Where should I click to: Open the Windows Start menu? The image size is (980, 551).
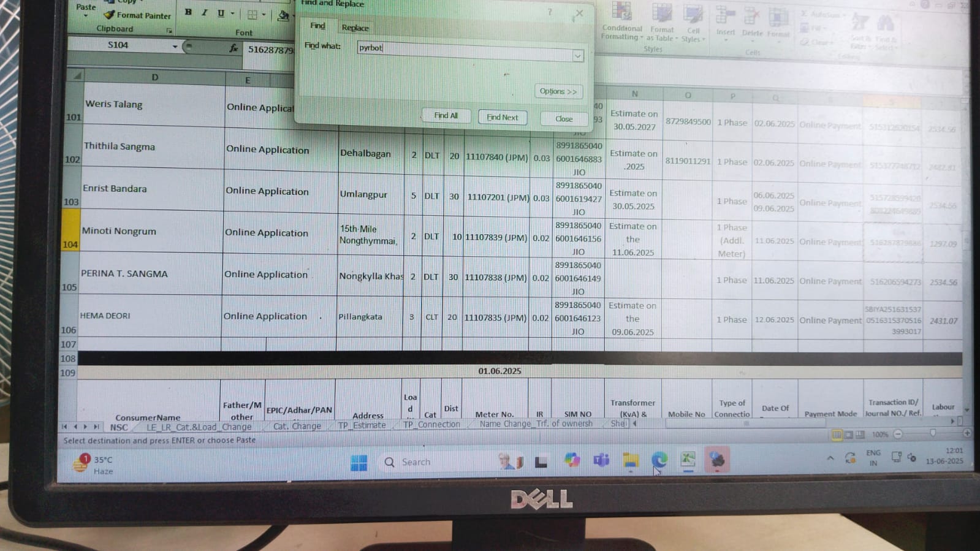point(359,463)
